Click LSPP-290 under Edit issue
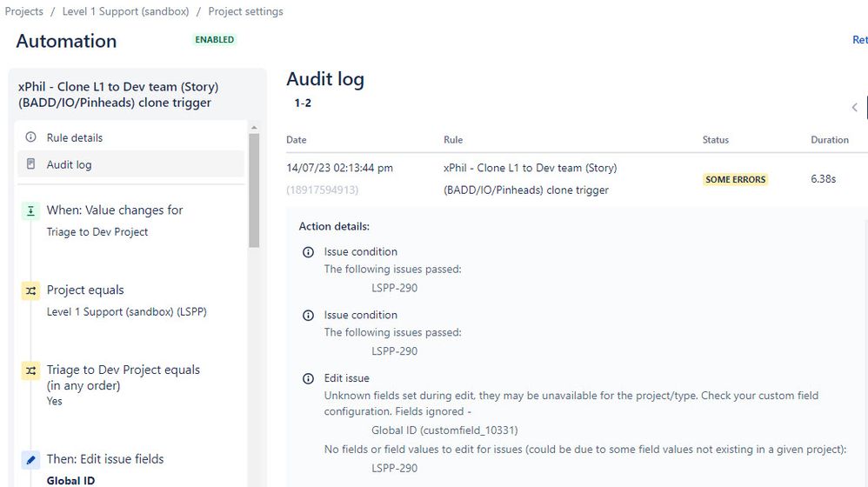 [x=394, y=468]
